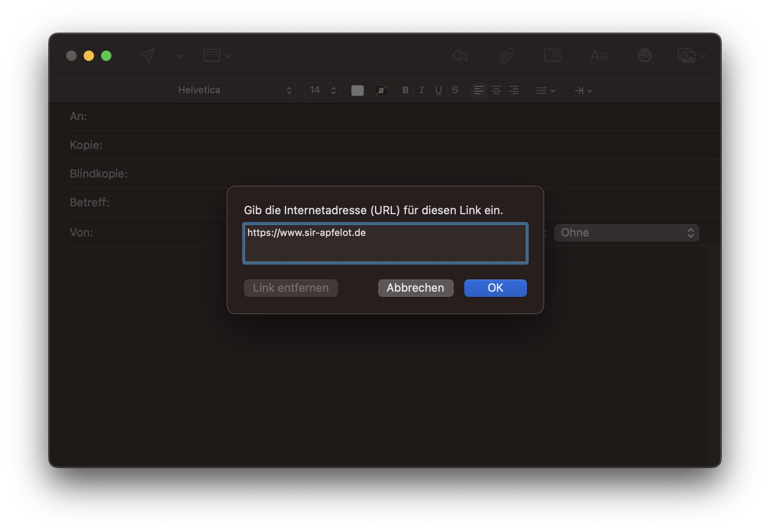Open font settings via the Aa icon
770x532 pixels.
click(x=598, y=56)
